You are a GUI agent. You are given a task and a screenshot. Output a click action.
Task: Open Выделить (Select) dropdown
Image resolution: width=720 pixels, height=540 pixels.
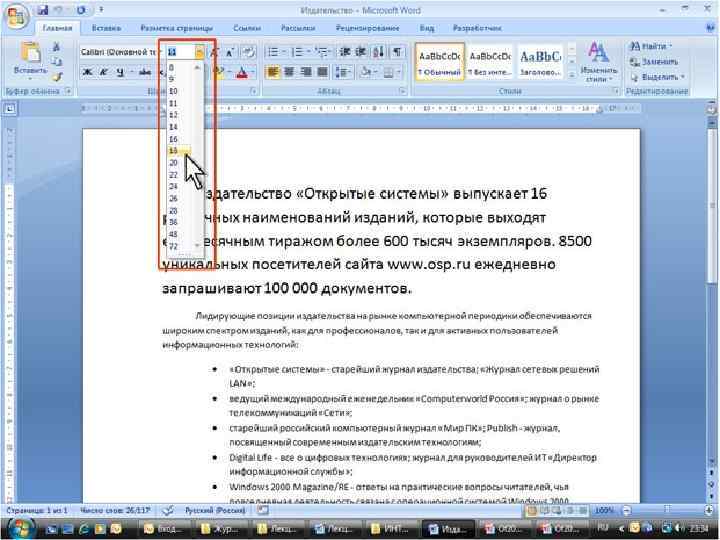(658, 77)
